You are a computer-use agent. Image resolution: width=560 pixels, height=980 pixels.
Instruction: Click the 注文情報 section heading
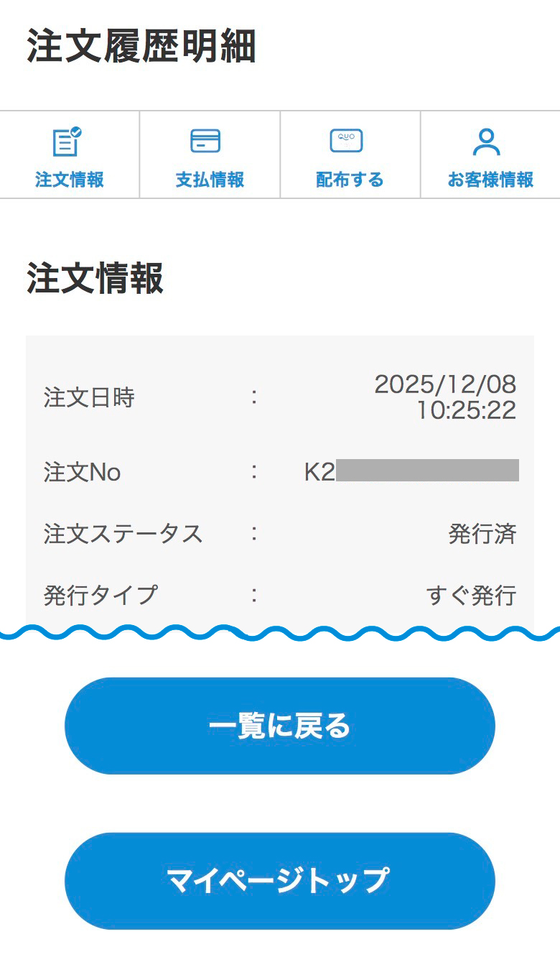(95, 279)
